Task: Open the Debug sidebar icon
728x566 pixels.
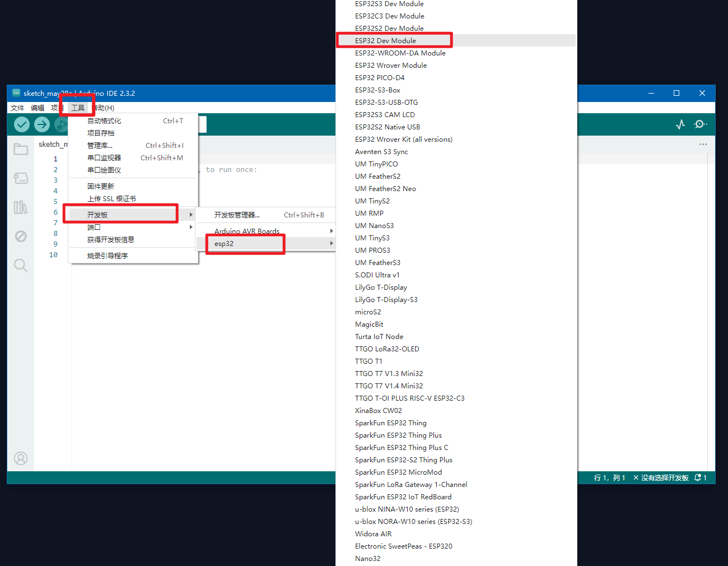Action: point(21,236)
